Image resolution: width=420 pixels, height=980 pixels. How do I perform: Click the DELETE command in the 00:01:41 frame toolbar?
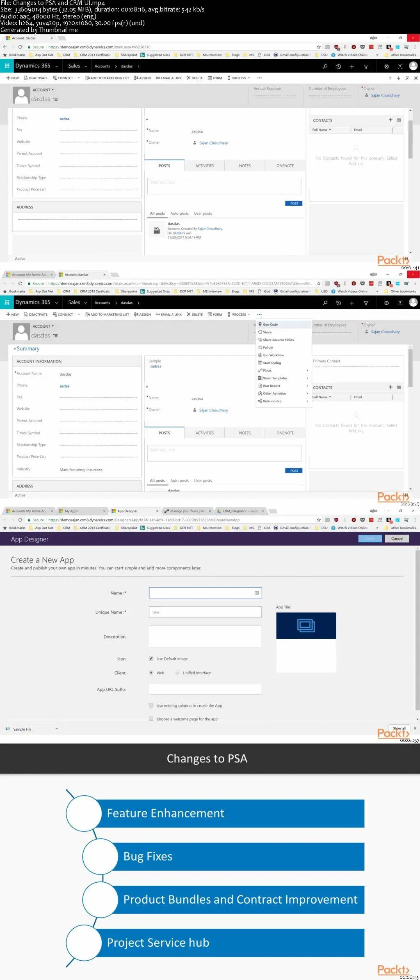pyautogui.click(x=195, y=78)
